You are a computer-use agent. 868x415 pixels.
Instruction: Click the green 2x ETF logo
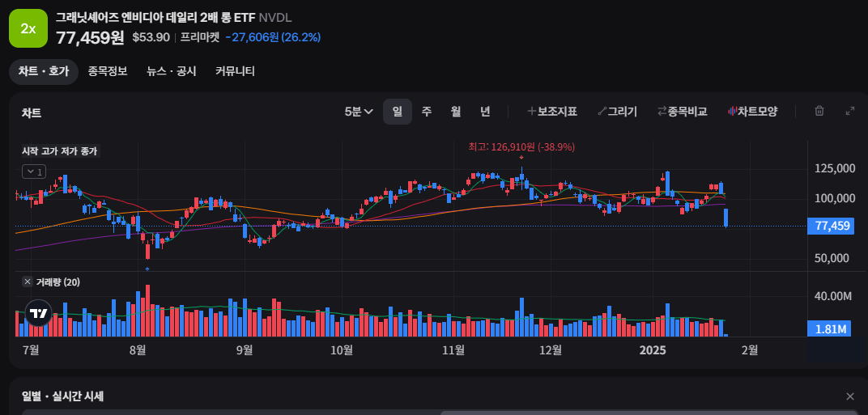[28, 29]
